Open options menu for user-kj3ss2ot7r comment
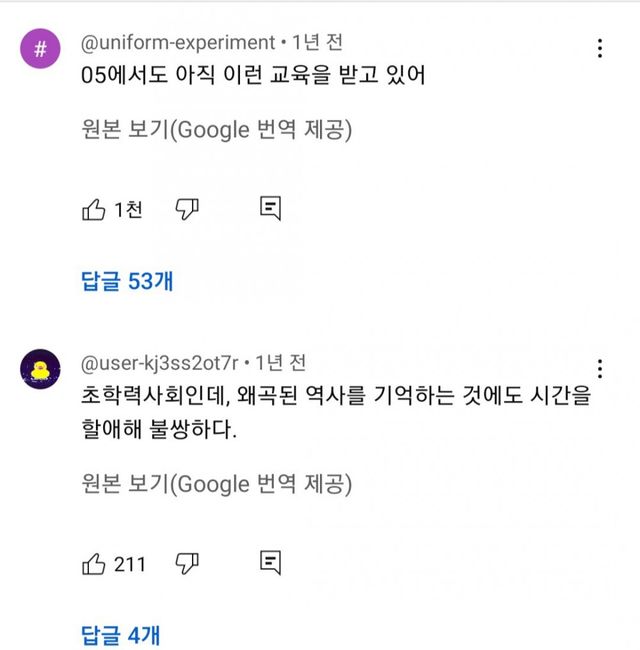The height and width of the screenshot is (650, 640). tap(599, 368)
